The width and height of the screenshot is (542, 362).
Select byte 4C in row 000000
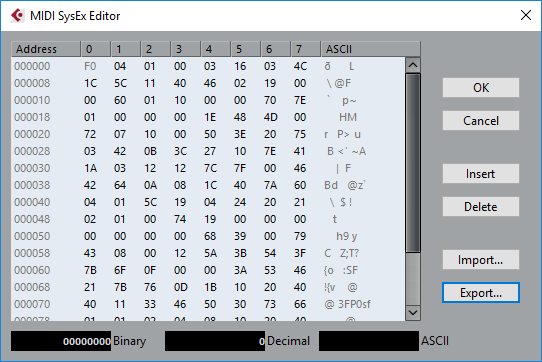pyautogui.click(x=300, y=66)
